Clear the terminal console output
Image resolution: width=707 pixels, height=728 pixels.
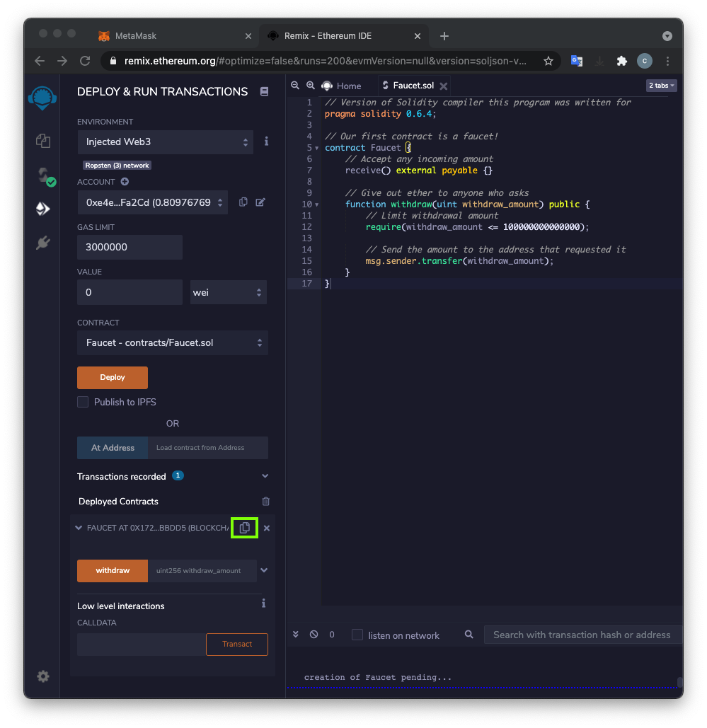coord(314,635)
